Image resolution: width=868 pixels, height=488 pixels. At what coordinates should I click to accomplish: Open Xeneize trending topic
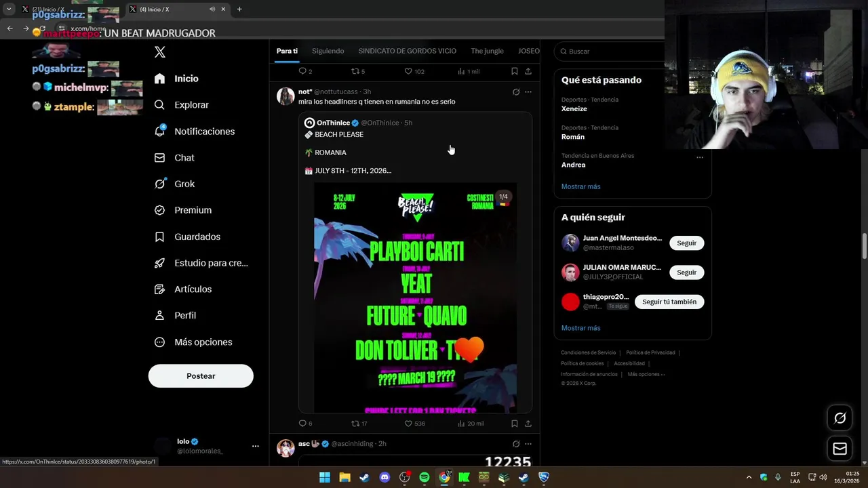tap(574, 109)
